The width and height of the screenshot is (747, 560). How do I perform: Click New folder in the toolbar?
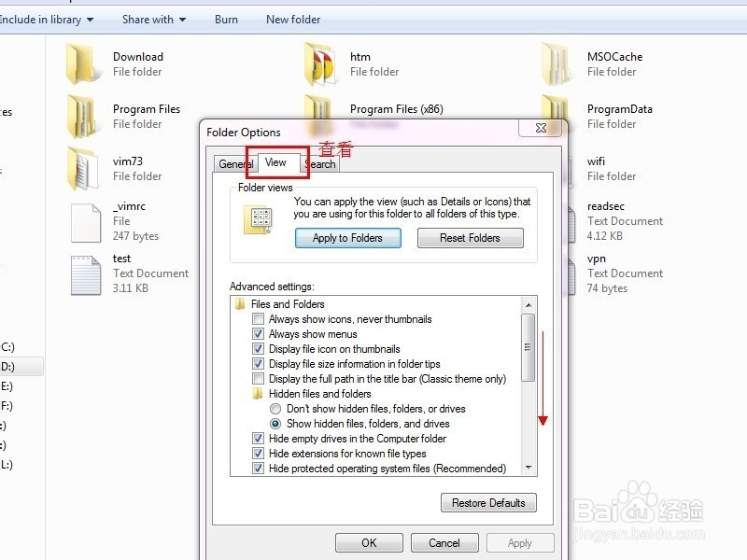pos(293,20)
